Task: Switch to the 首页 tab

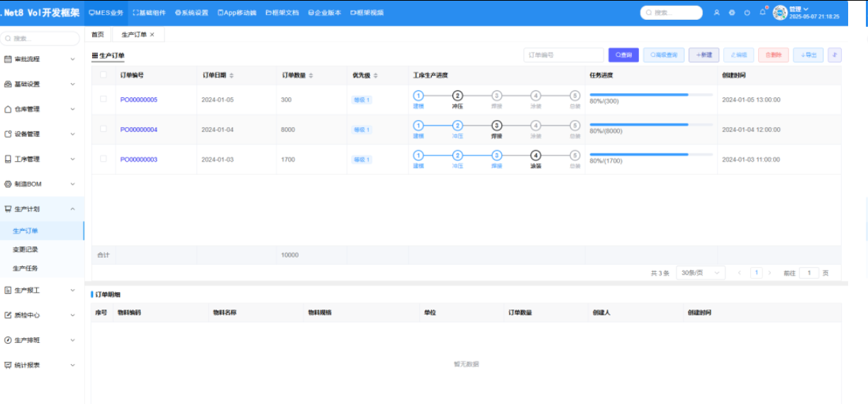Action: 97,35
